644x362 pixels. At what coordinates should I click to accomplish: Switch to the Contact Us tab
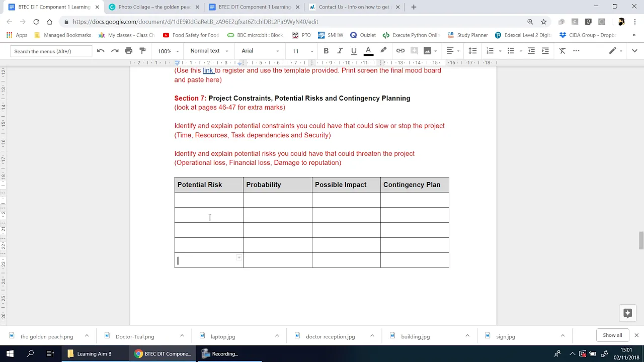click(x=354, y=7)
